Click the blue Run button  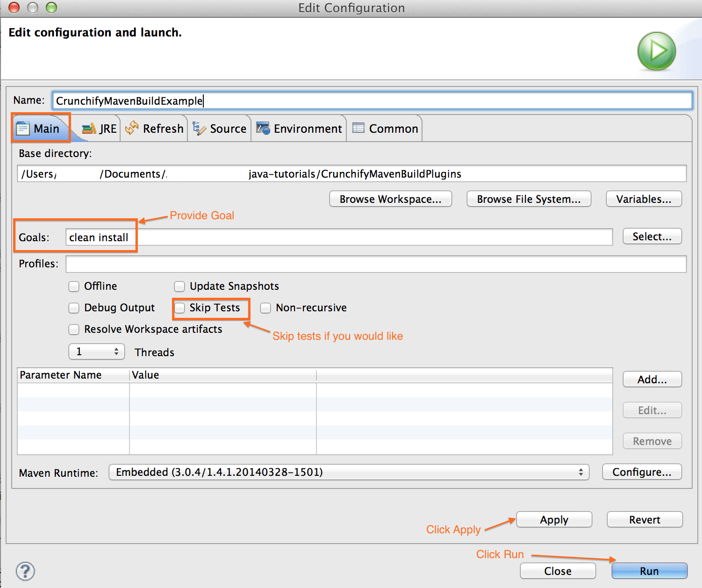(649, 571)
